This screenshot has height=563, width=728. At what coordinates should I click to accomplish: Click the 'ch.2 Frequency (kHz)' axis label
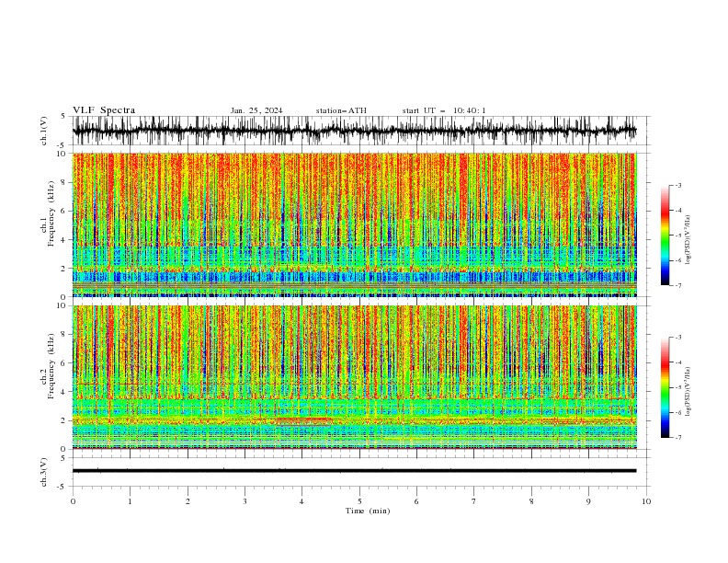[48, 366]
